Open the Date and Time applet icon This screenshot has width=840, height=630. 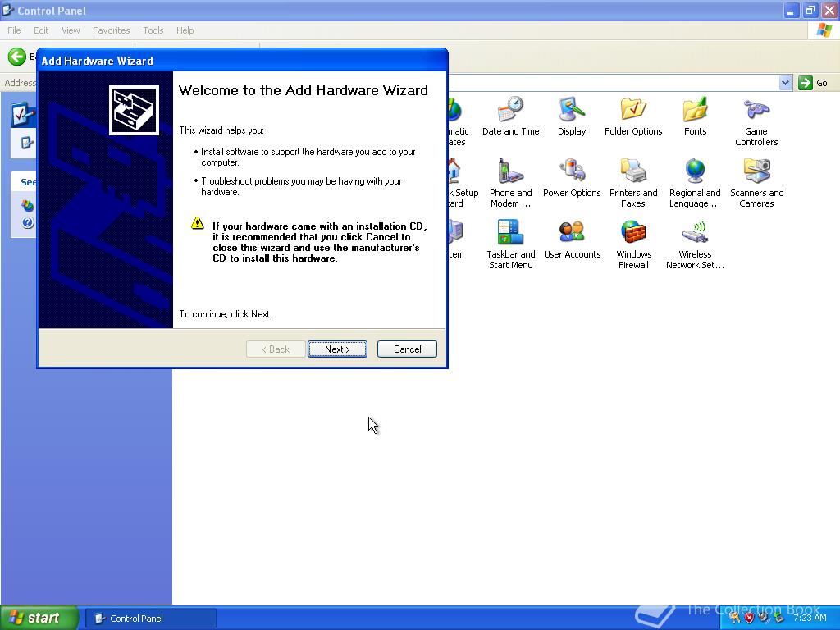[510, 109]
